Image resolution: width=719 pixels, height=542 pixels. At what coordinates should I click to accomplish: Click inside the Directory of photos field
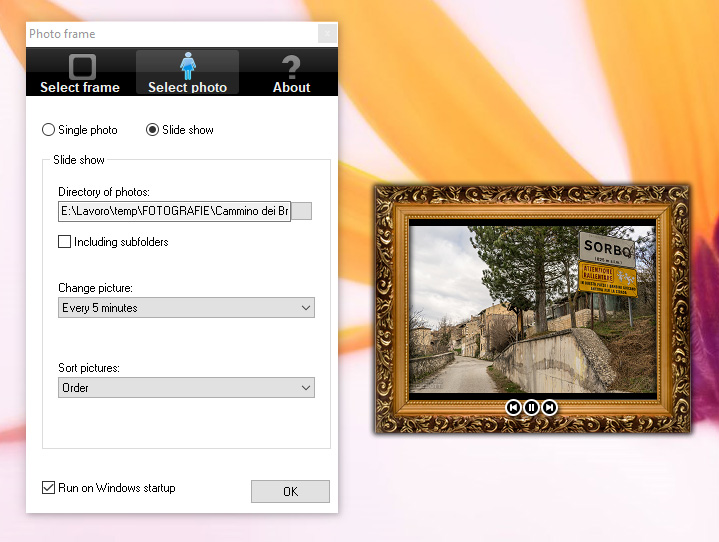point(174,211)
